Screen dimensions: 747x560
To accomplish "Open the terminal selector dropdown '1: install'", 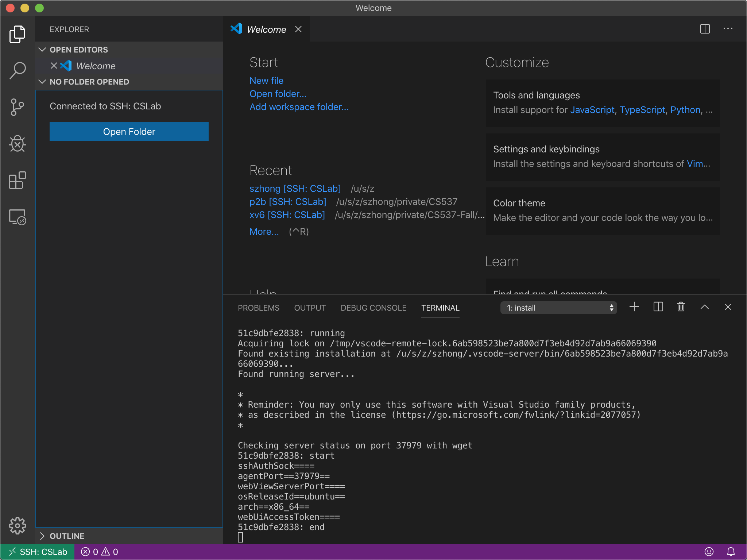I will [558, 308].
